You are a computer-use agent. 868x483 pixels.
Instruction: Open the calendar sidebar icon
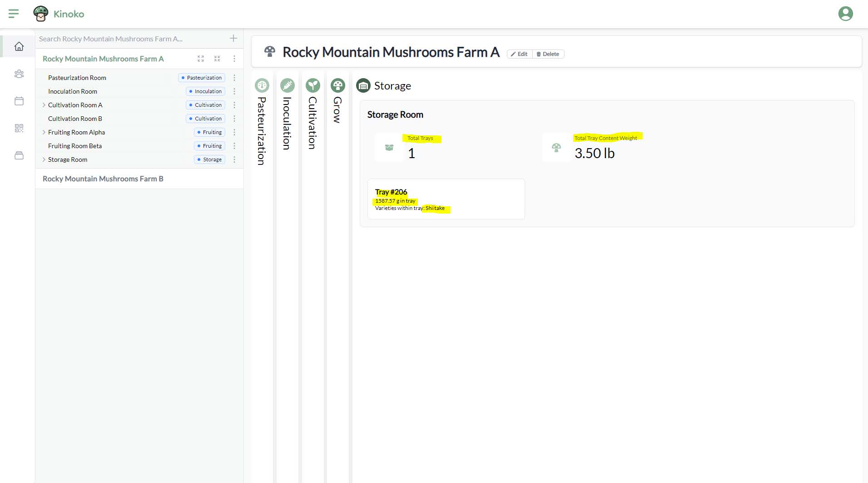(19, 101)
